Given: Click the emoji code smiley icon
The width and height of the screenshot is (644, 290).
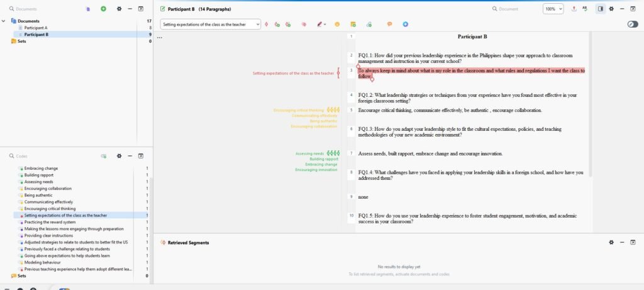Looking at the screenshot, I should (337, 25).
